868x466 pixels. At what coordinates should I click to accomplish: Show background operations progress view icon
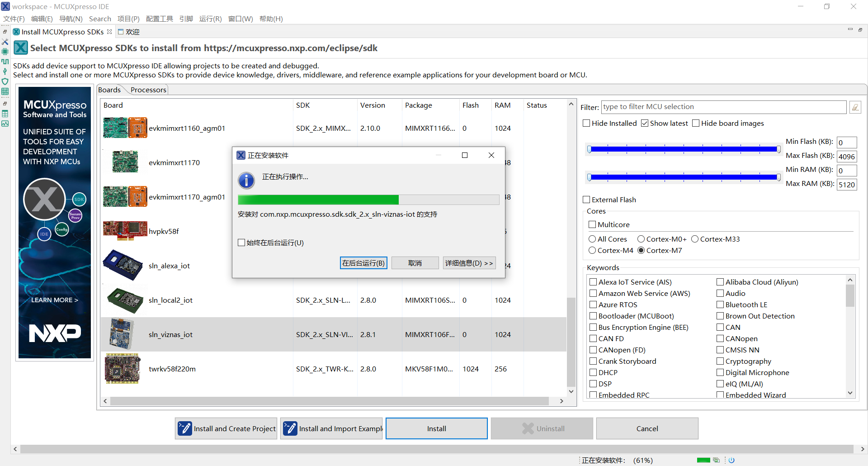[x=716, y=460]
